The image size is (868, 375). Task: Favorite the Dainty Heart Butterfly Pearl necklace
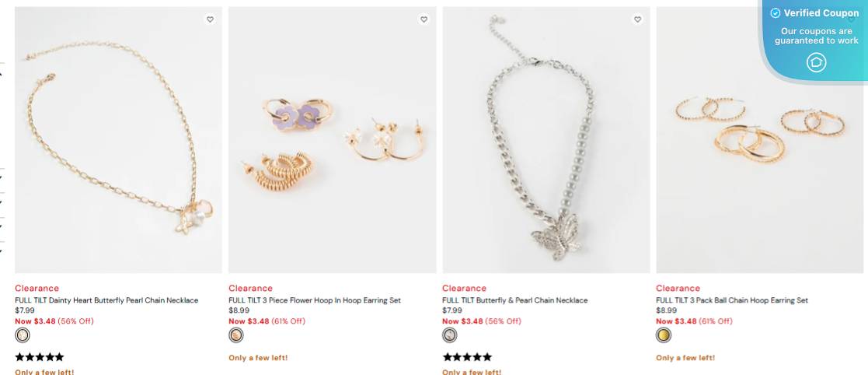pos(210,19)
